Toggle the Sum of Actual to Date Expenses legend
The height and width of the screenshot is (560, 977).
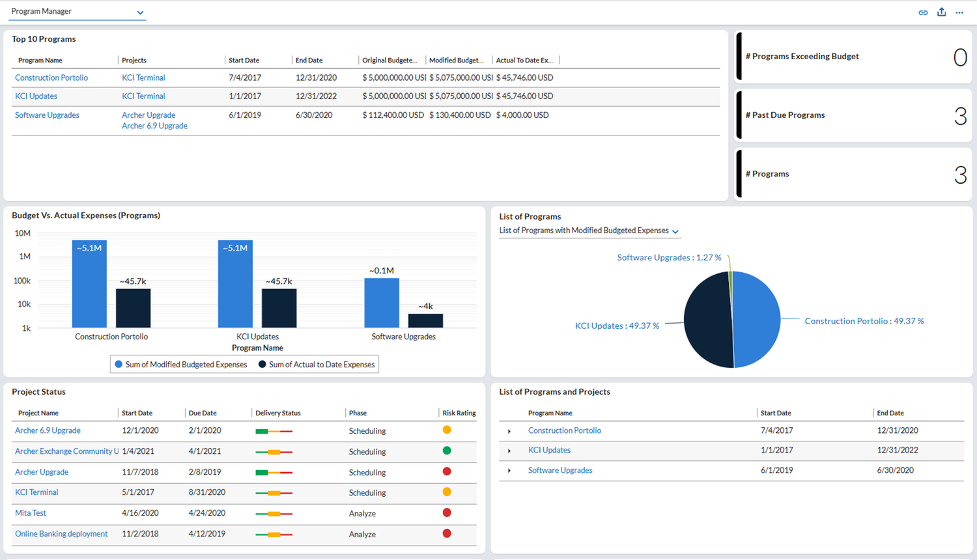pos(317,365)
